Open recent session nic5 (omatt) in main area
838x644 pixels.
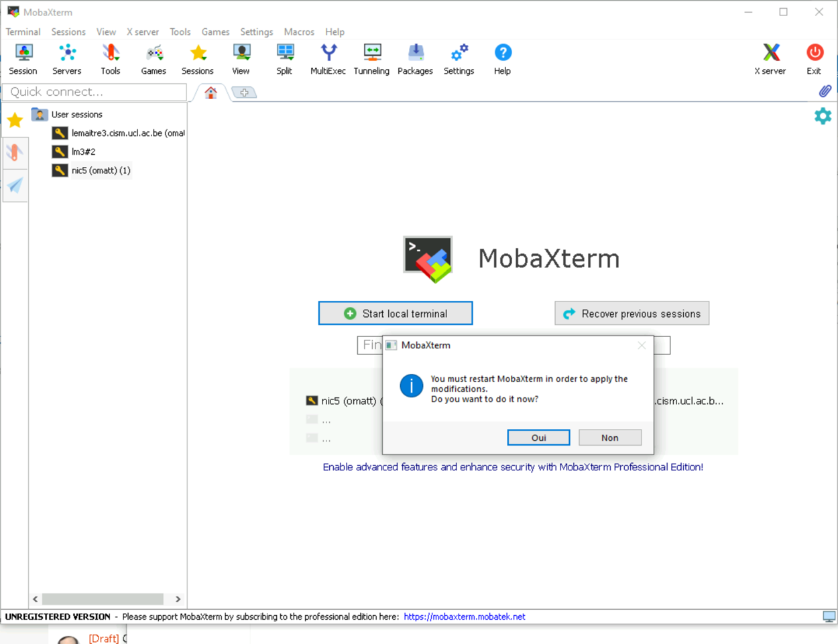(343, 401)
